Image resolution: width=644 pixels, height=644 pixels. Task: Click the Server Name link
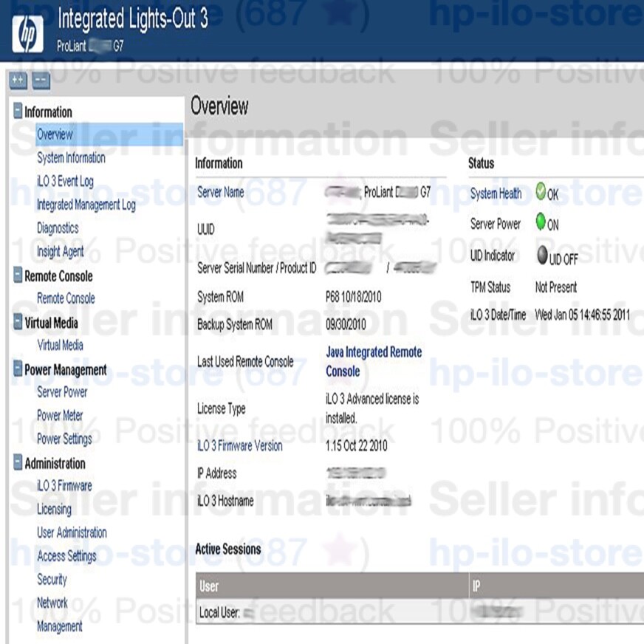click(x=221, y=192)
